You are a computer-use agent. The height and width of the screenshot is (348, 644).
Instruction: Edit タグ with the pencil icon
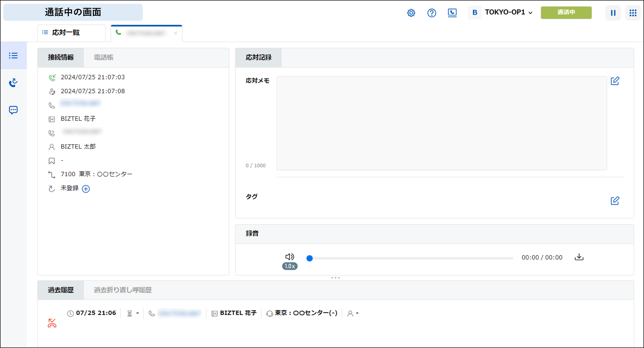tap(615, 201)
